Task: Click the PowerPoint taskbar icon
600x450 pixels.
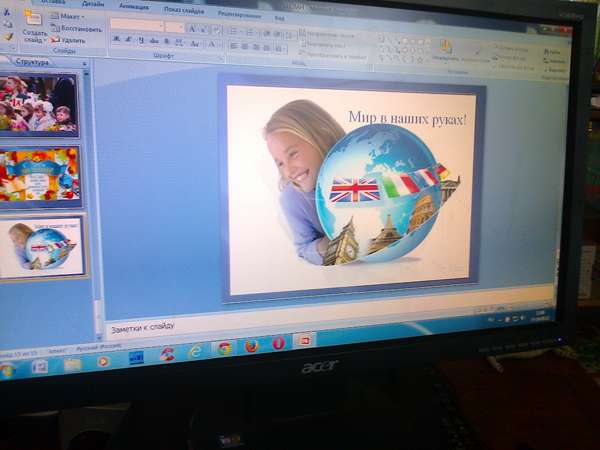Action: [305, 340]
